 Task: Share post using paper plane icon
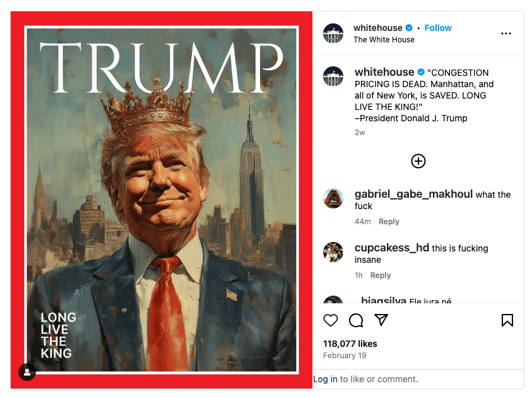[381, 320]
